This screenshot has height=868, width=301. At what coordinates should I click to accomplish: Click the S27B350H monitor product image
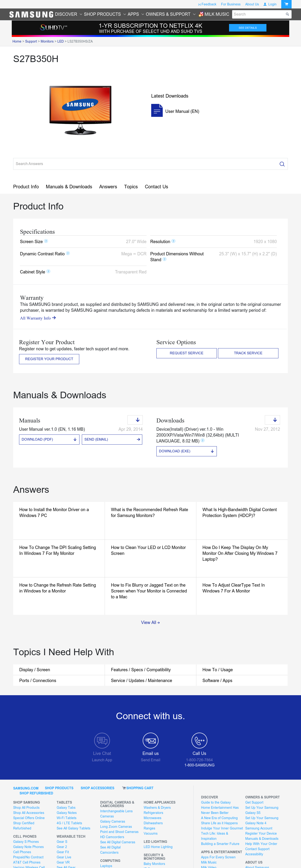[x=80, y=110]
